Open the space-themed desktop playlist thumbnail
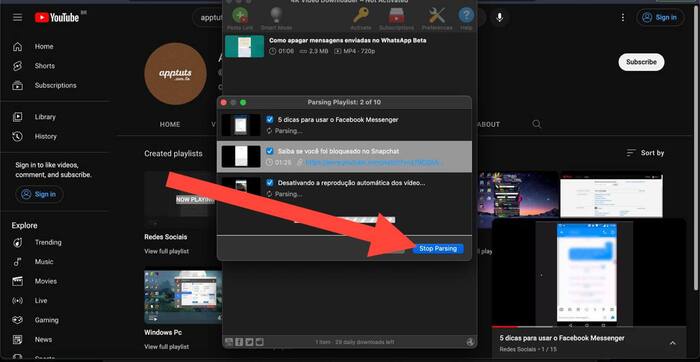Viewport: 700px width, 362px height. point(518,195)
